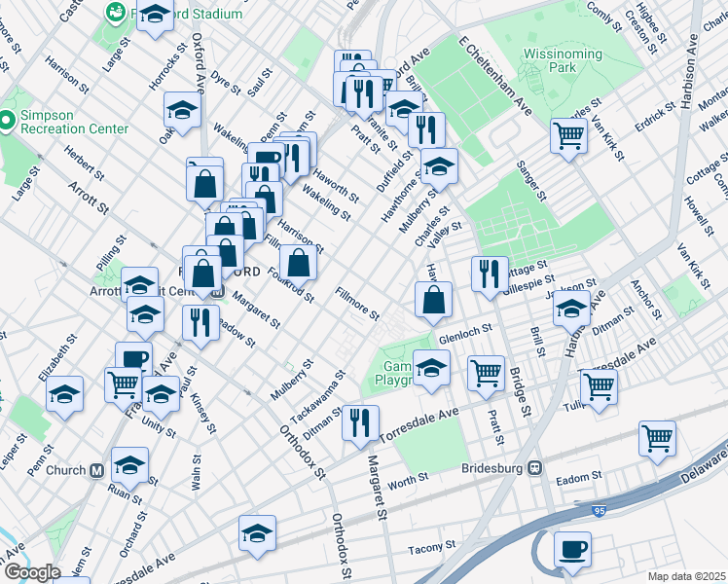Select the school marker next to Church station
The width and height of the screenshot is (728, 584).
[x=130, y=469]
